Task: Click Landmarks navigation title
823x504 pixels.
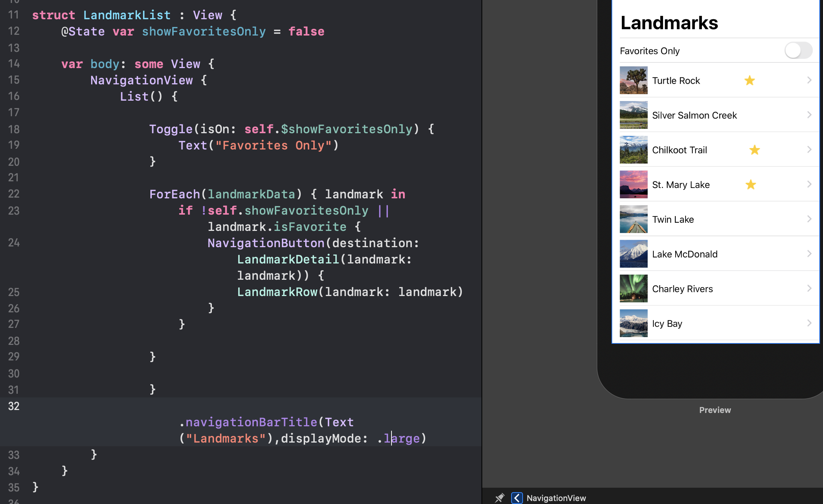Action: pos(669,23)
